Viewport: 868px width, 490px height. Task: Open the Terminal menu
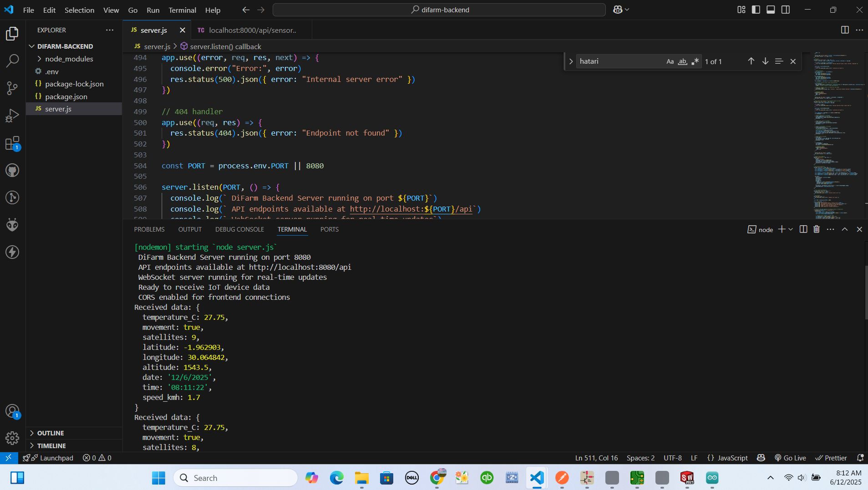coord(183,10)
